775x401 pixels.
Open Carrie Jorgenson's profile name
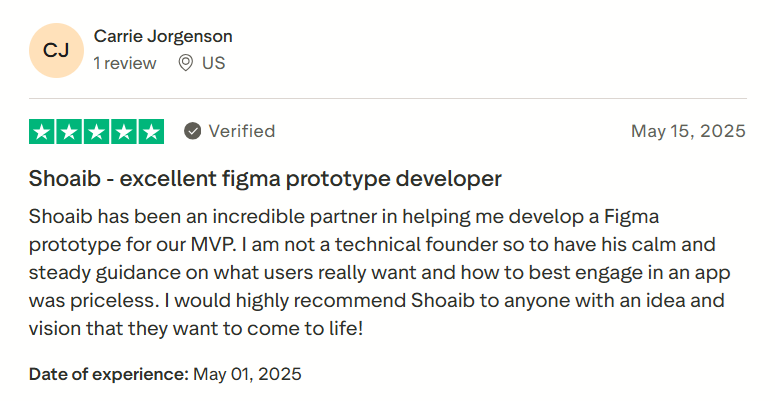coord(163,37)
